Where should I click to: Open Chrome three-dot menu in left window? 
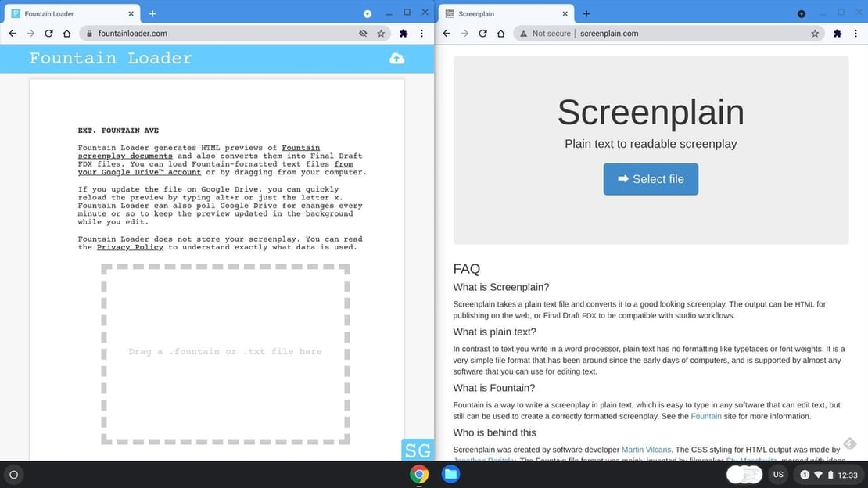point(422,34)
